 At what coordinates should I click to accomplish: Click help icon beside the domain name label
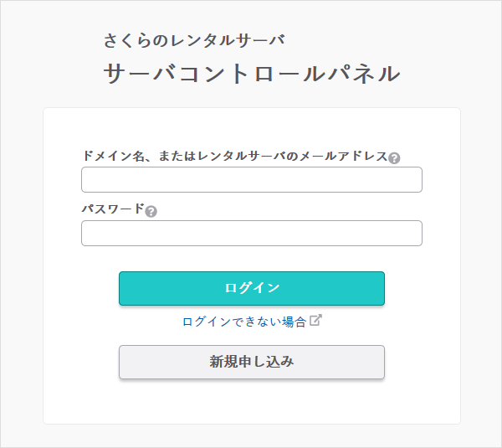click(x=394, y=157)
